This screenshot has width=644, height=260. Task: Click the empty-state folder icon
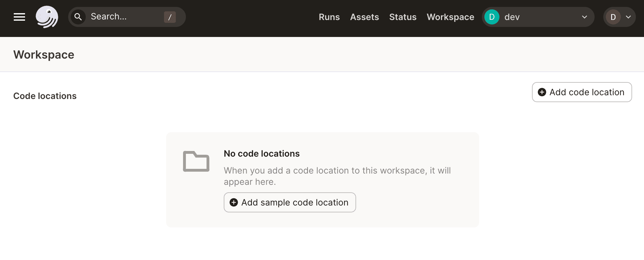click(196, 162)
